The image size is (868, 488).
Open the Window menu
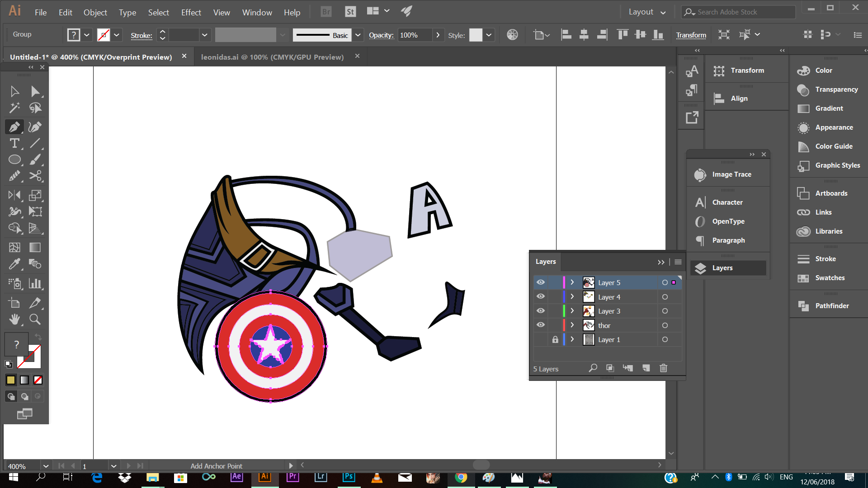click(257, 12)
